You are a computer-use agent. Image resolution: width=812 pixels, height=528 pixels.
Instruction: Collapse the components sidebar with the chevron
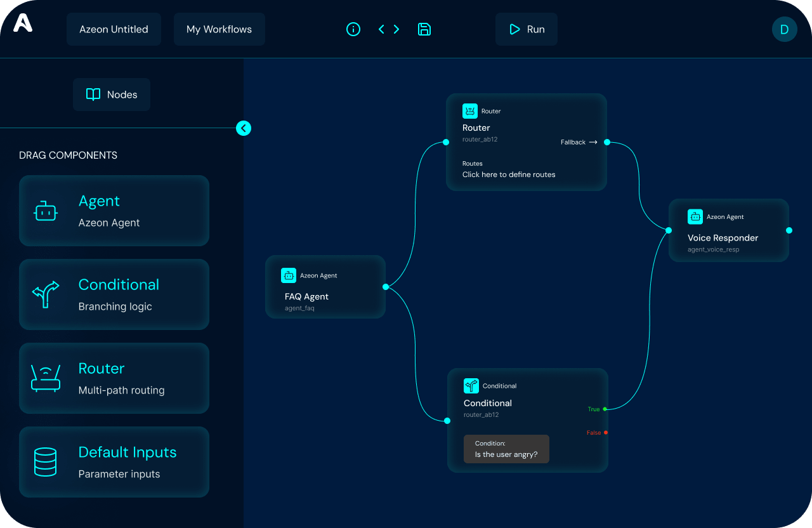point(244,128)
